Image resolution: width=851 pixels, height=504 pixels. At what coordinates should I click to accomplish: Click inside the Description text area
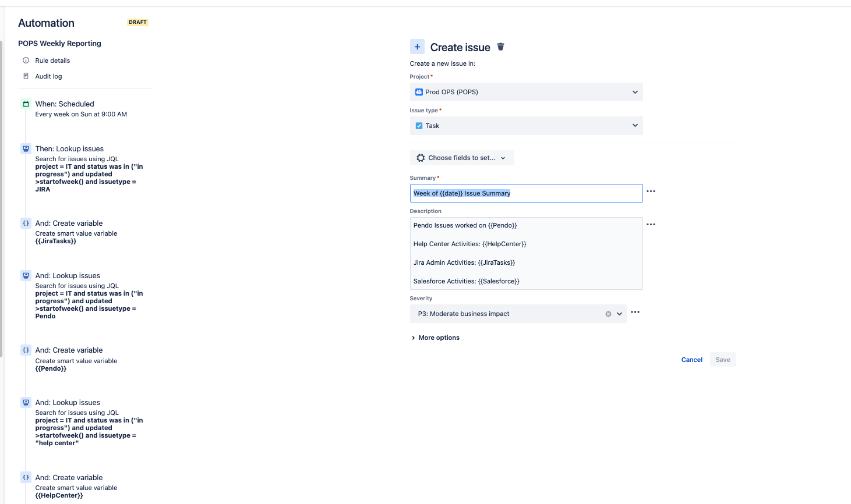point(527,253)
